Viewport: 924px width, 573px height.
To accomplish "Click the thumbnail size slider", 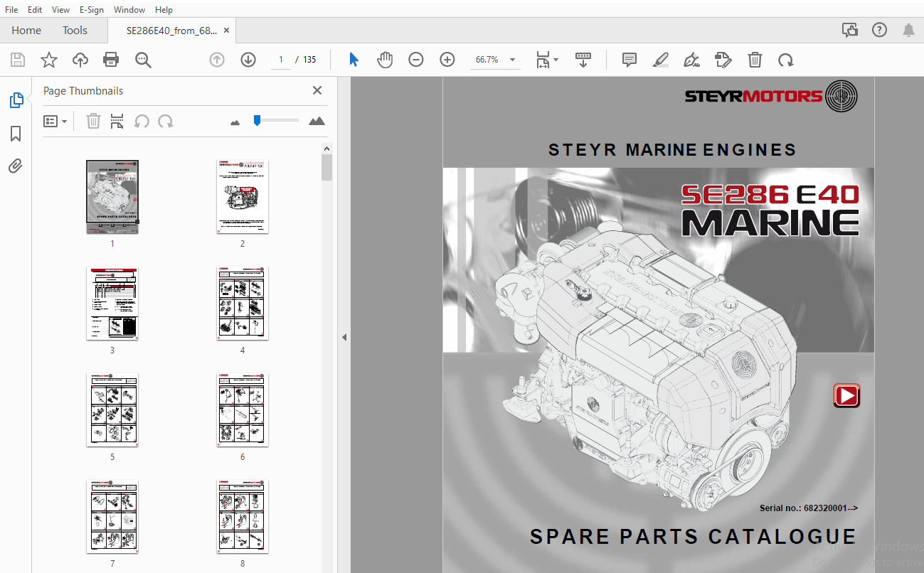I will coord(276,120).
